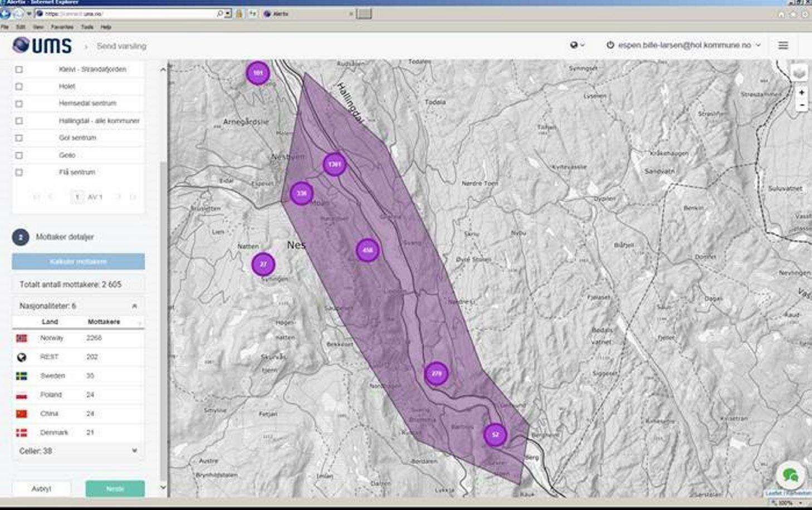Viewport: 812px width, 510px height.
Task: Open the hamburger menu in the header
Action: 783,45
